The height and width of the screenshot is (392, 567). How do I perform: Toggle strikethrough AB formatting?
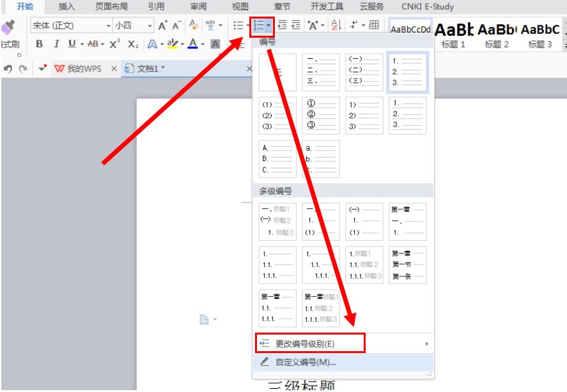point(93,43)
